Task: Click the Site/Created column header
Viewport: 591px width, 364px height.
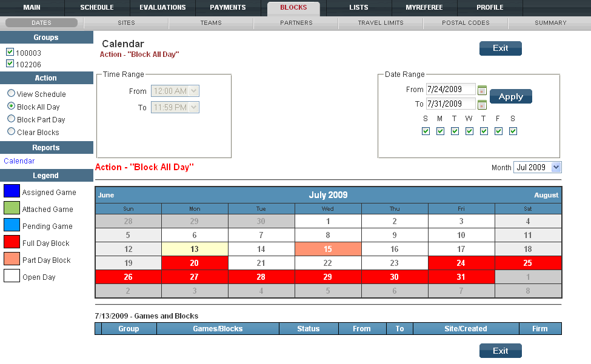Action: pos(466,329)
